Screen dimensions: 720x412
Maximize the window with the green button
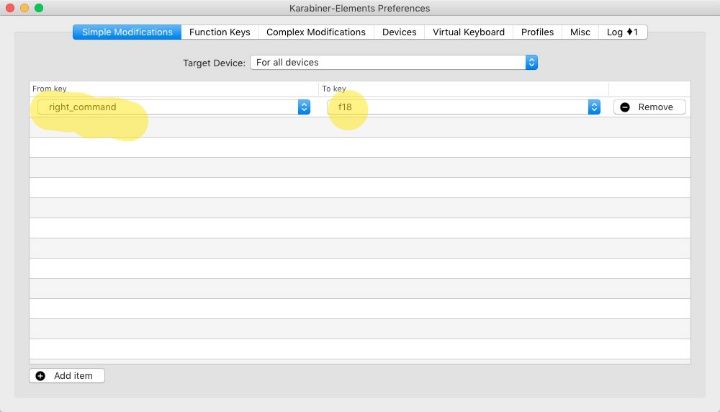click(x=39, y=8)
